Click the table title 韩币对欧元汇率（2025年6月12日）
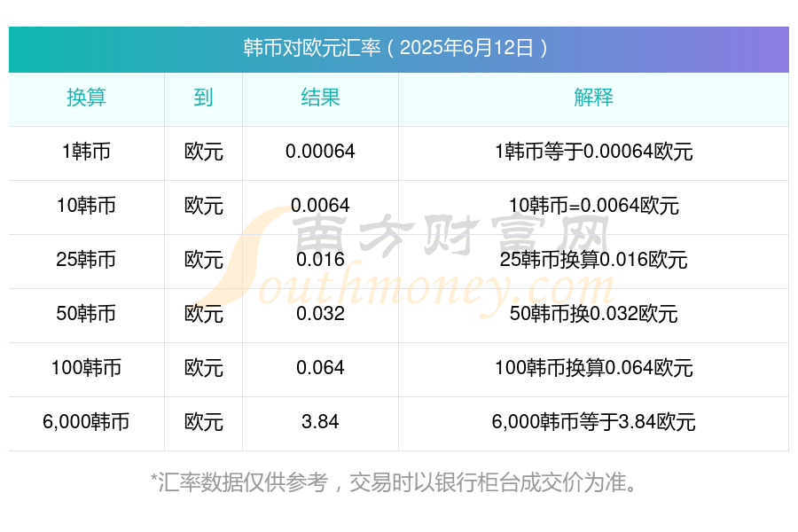This screenshot has height=532, width=798. (x=395, y=48)
